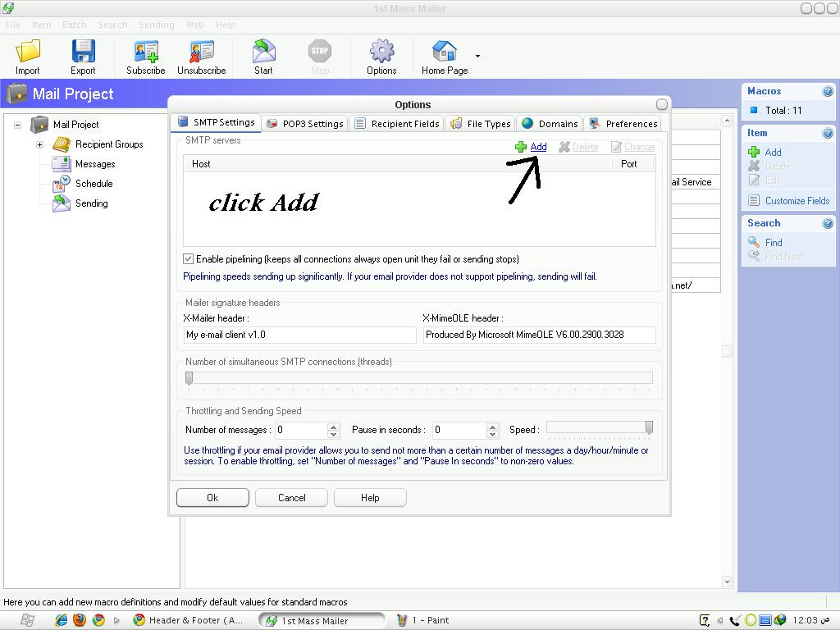Click the Options gear icon

tap(381, 52)
